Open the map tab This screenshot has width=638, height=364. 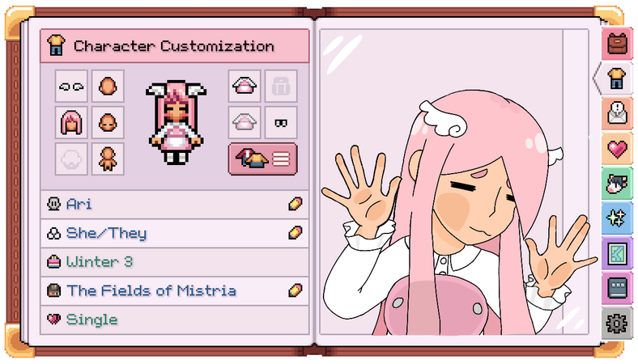617,253
